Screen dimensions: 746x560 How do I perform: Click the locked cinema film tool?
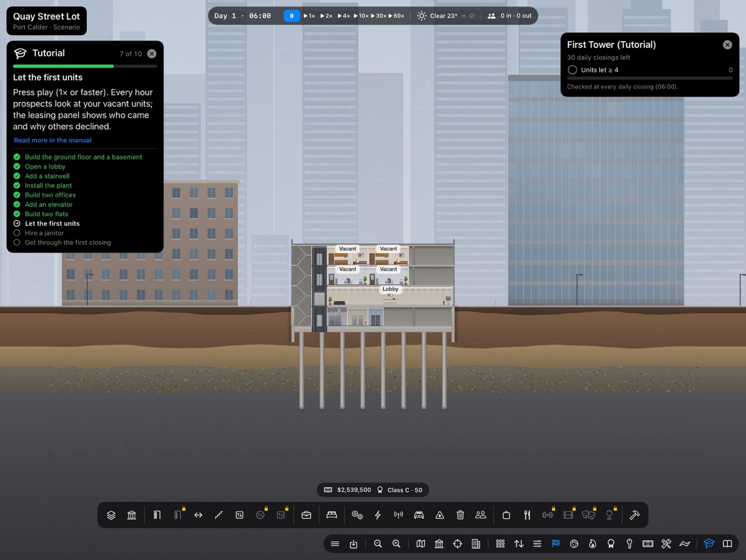[568, 515]
